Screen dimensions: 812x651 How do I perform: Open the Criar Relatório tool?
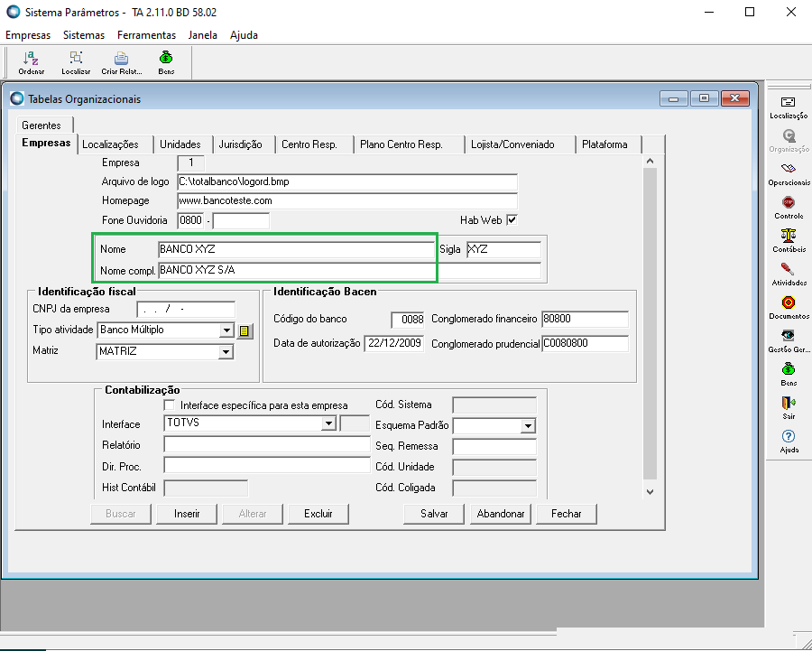(x=121, y=60)
